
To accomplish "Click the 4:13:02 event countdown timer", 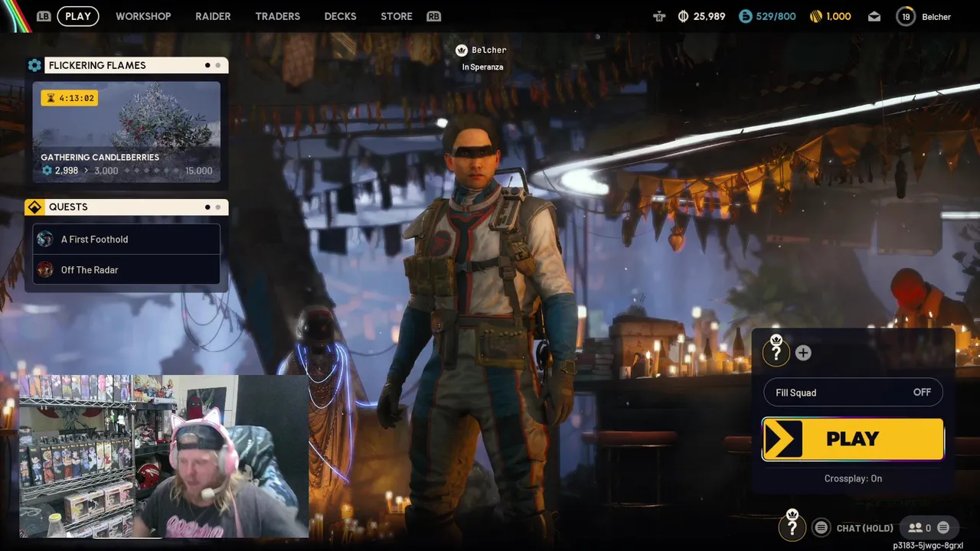I will coord(70,98).
